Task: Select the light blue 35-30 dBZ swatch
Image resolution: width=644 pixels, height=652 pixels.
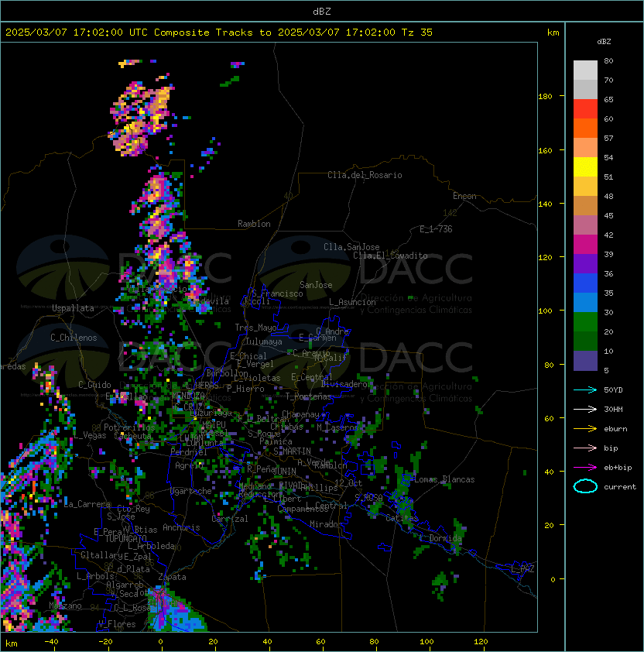Action: click(585, 302)
